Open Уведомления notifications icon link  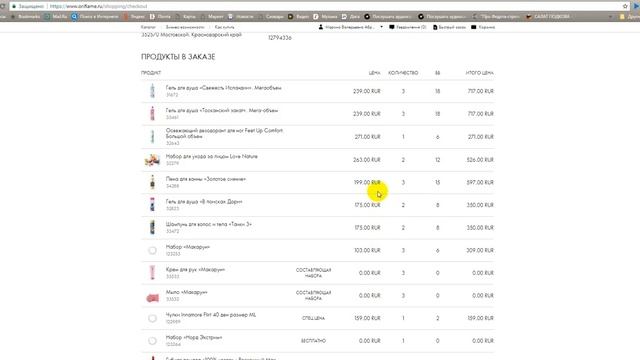pyautogui.click(x=408, y=27)
